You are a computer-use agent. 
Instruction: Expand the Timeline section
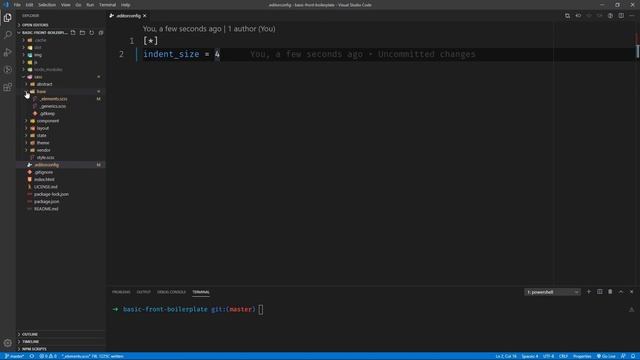[x=61, y=342]
